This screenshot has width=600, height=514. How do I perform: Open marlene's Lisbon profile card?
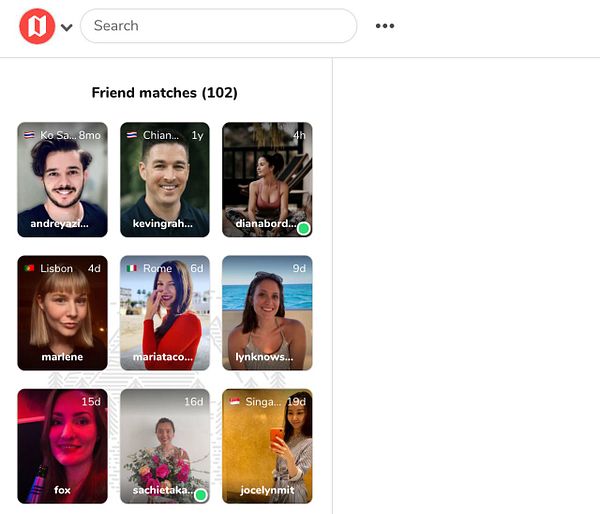pos(62,313)
